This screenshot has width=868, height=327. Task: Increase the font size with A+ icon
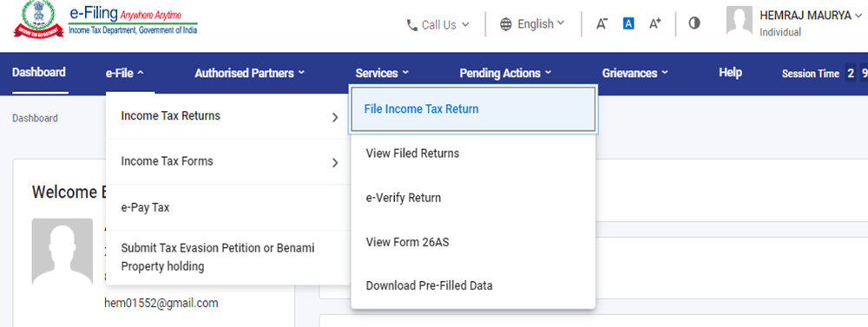point(654,23)
